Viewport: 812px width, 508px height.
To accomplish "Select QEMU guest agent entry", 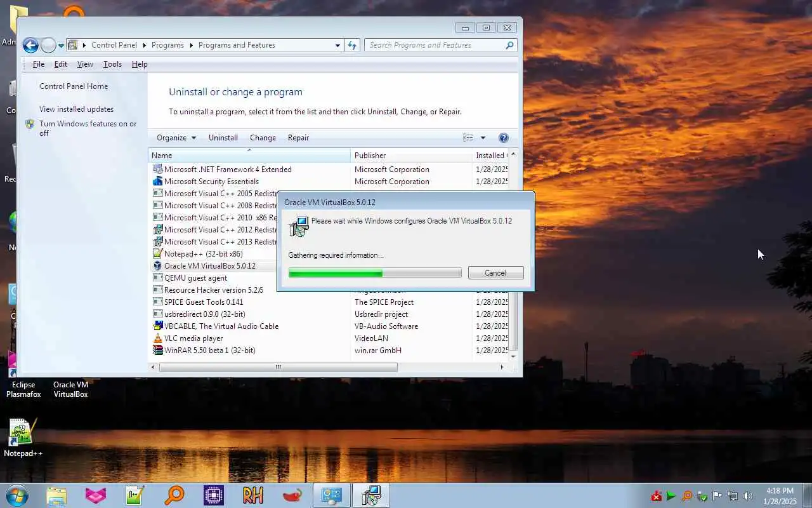I will tap(195, 278).
